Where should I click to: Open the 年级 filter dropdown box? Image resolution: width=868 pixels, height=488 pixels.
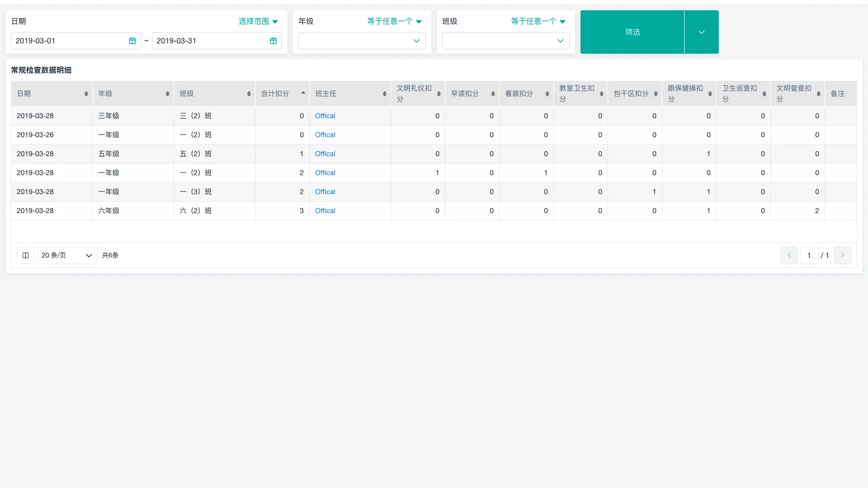point(362,41)
